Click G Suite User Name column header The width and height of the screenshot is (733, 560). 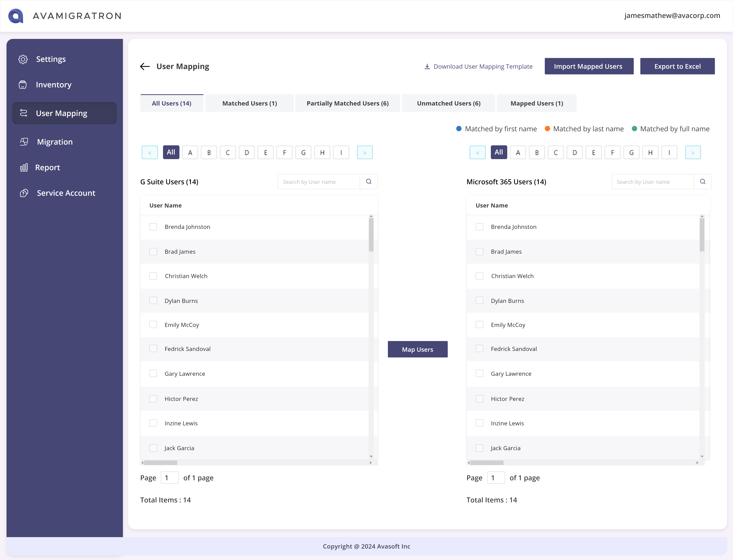pyautogui.click(x=165, y=205)
